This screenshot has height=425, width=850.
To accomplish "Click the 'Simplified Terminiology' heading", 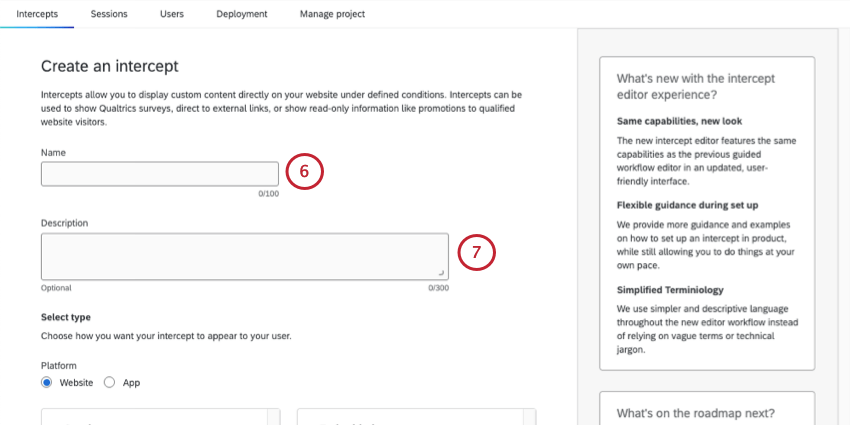I will (x=670, y=290).
